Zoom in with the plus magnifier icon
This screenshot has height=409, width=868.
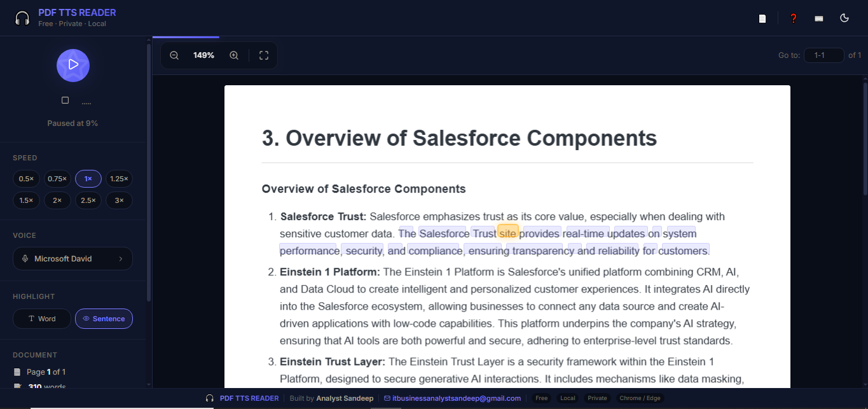click(x=234, y=55)
